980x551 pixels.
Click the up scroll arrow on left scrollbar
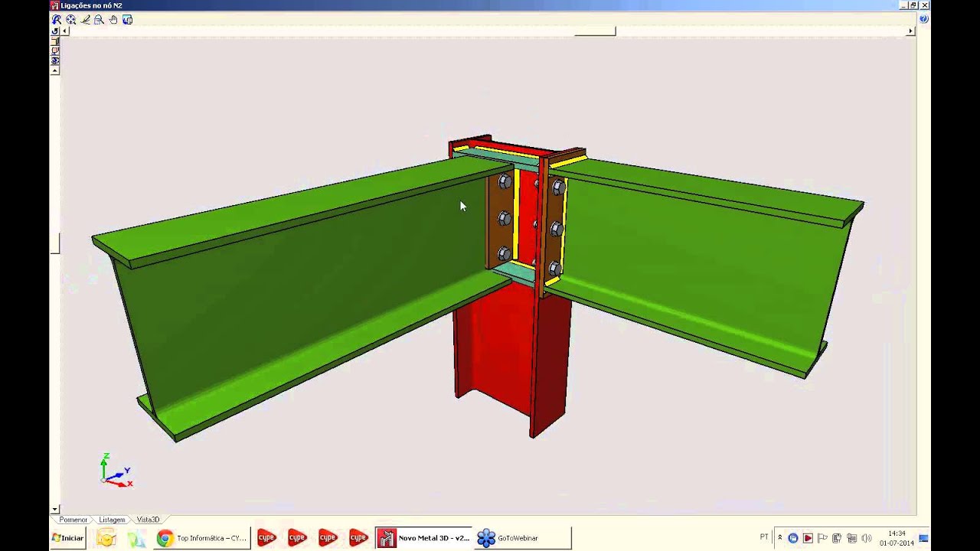55,70
